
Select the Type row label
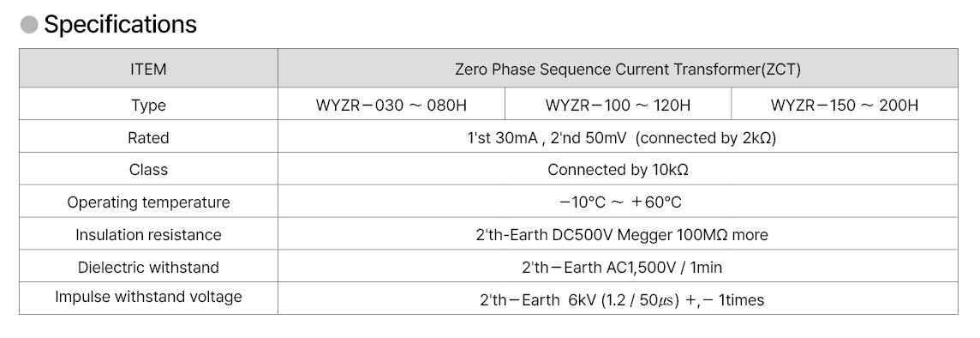[x=148, y=105]
